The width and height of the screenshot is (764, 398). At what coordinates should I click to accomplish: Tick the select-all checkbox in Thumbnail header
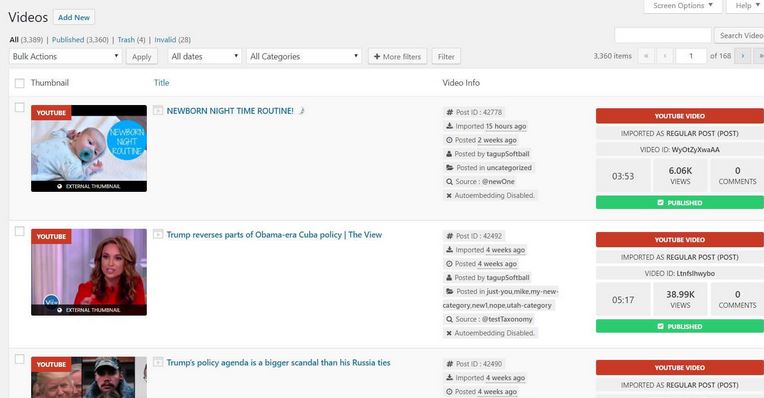19,83
